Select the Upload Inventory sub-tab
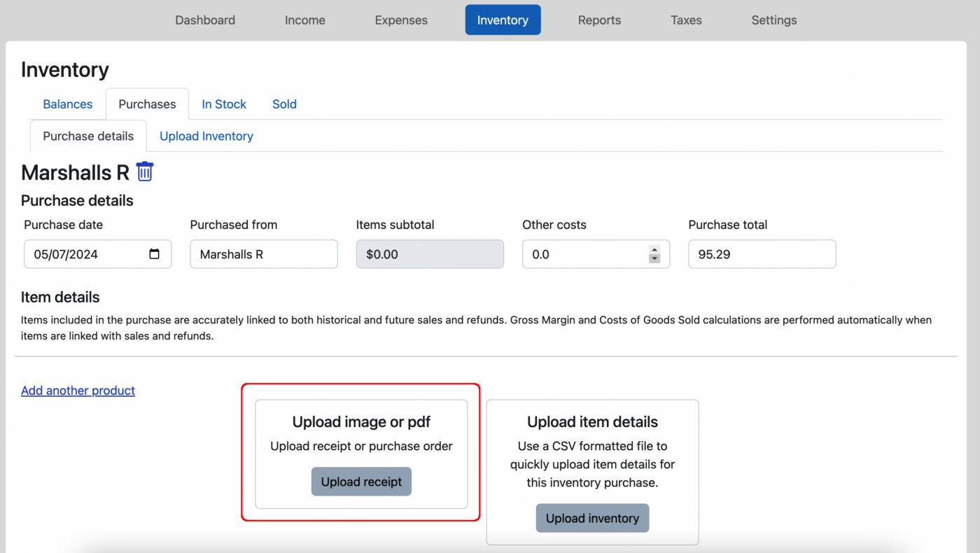This screenshot has width=980, height=553. click(x=206, y=136)
